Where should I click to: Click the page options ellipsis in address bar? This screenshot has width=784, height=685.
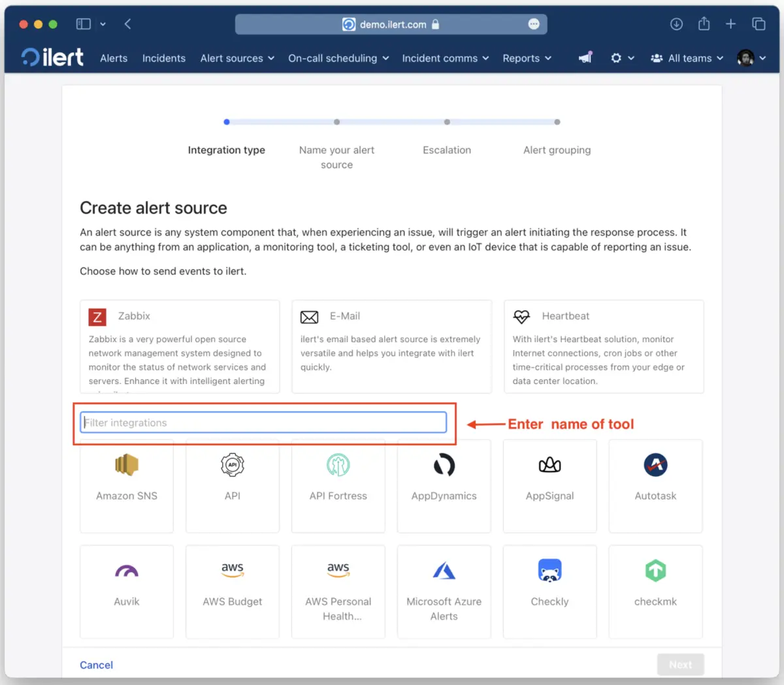click(534, 24)
